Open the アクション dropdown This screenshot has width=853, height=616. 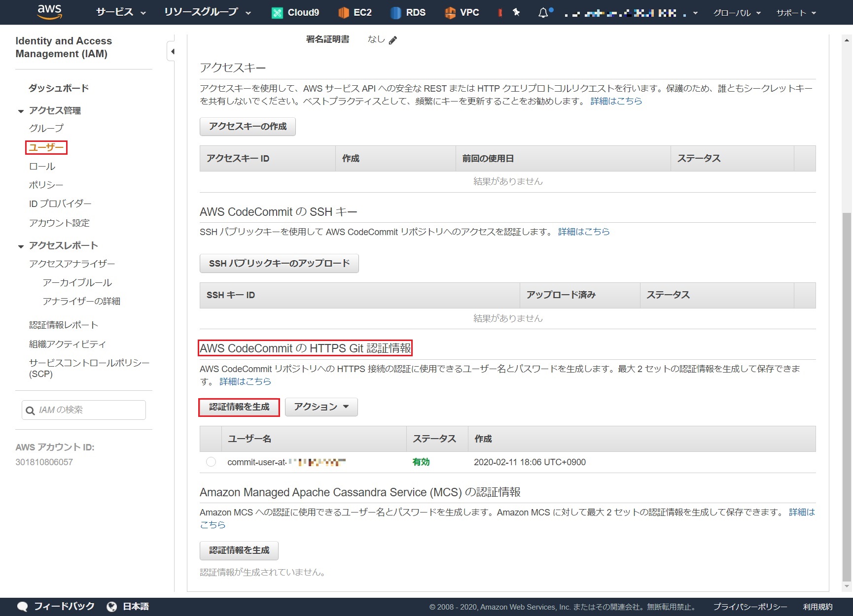pos(321,407)
